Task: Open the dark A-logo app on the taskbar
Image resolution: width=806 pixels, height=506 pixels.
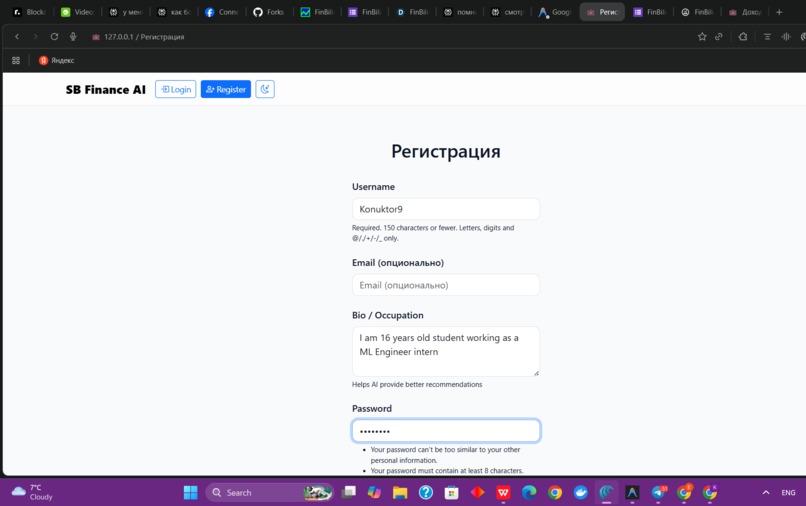Action: tap(632, 492)
